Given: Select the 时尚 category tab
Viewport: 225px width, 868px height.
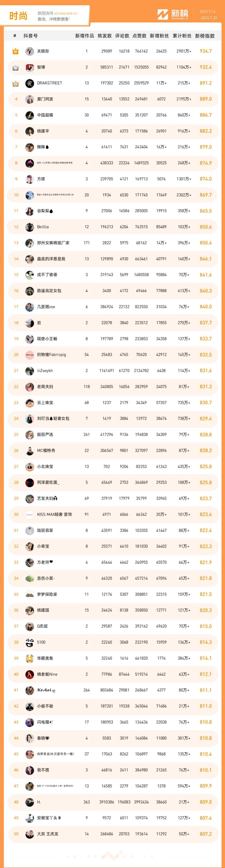Looking at the screenshot, I should coord(18,16).
